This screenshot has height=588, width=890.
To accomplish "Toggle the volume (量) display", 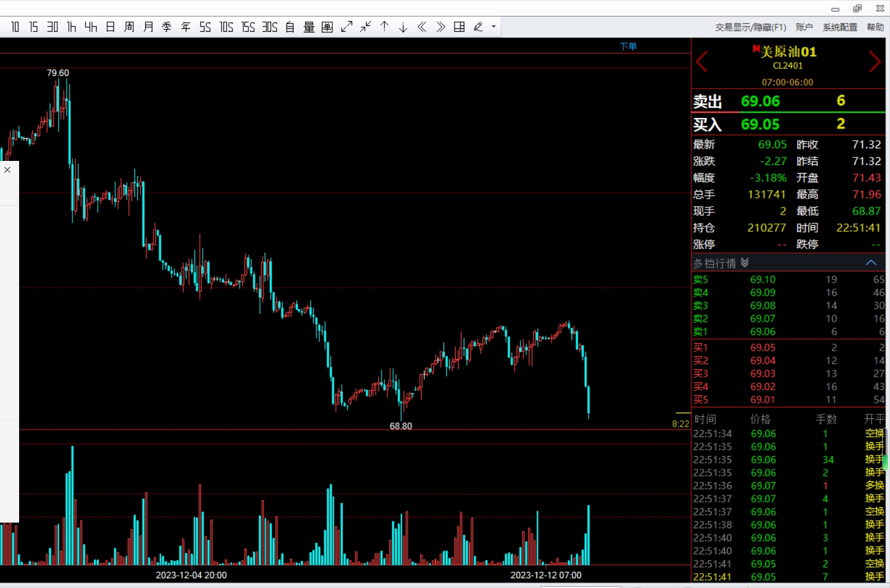I will tap(309, 27).
